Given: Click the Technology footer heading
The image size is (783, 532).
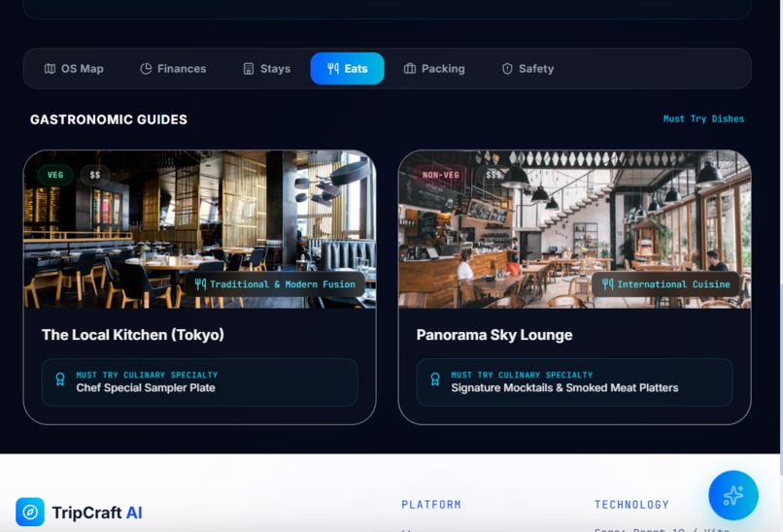Looking at the screenshot, I should pos(631,505).
